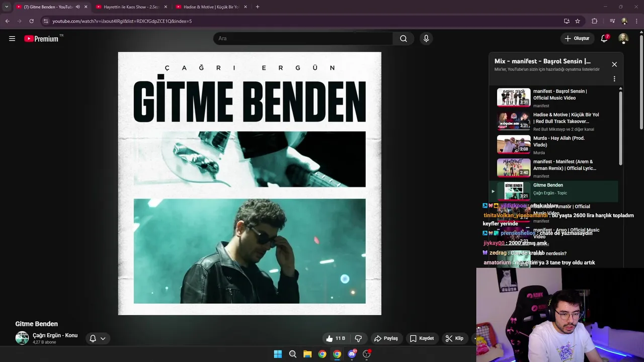644x362 pixels.
Task: Click the Gitme Benden album cover video
Action: (250, 184)
